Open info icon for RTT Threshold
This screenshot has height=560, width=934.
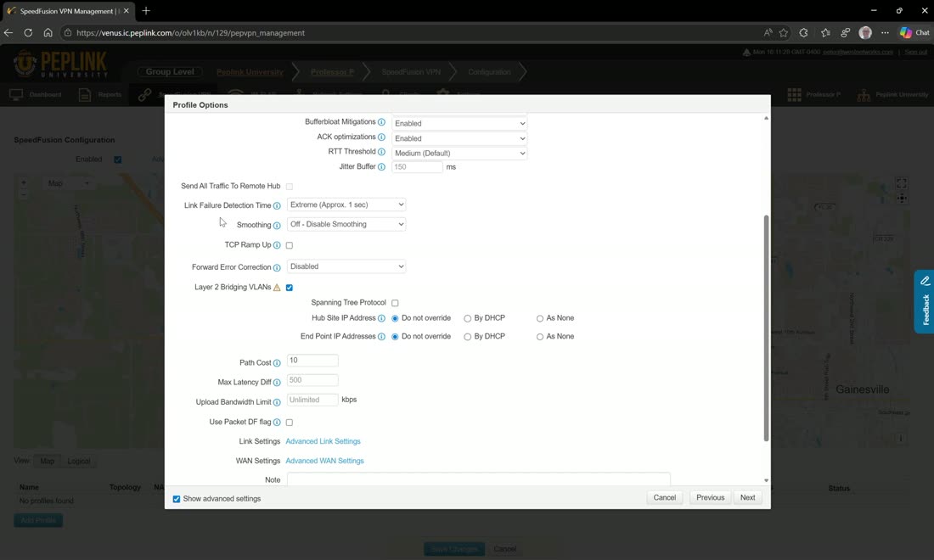coord(381,152)
